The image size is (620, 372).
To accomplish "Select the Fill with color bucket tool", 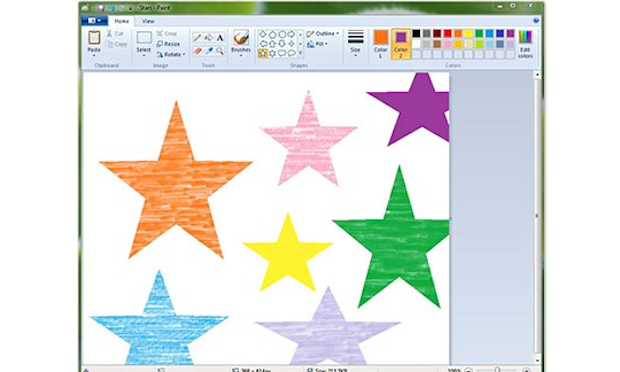I will 209,38.
